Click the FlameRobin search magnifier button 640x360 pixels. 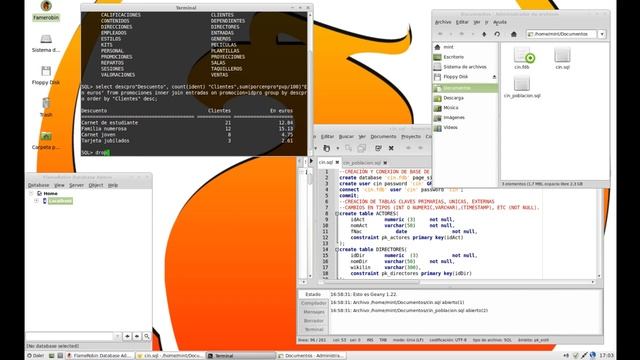tap(147, 336)
